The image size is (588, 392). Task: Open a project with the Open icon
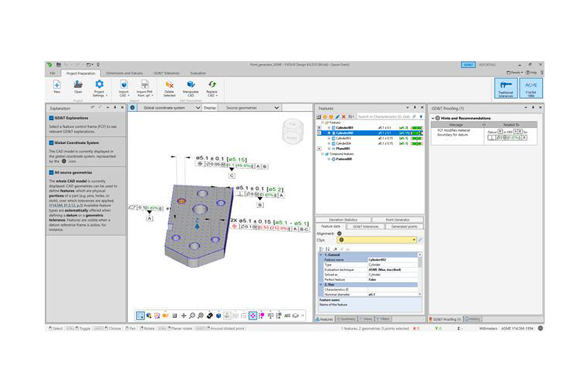pos(78,85)
